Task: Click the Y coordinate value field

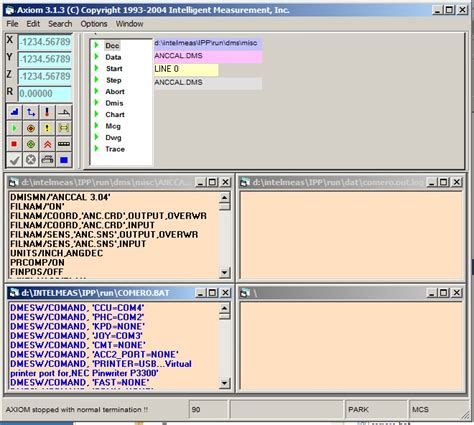Action: pos(45,59)
